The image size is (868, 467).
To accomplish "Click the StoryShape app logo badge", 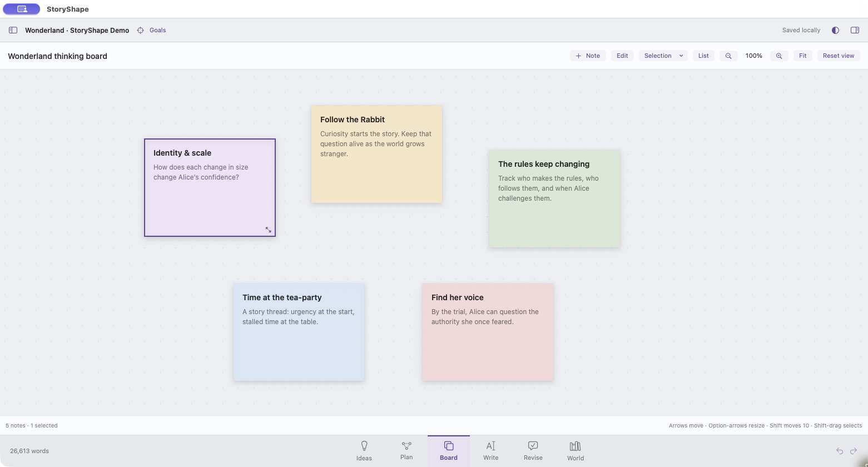I will pos(22,9).
